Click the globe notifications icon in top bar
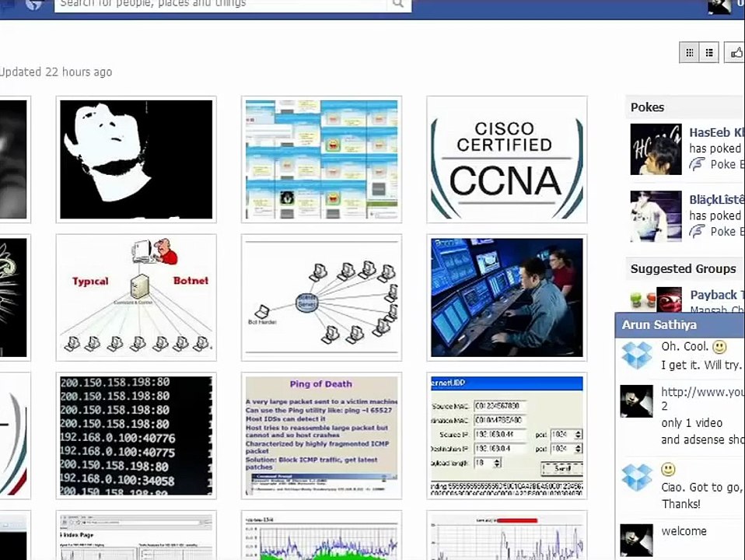The image size is (745, 560). coord(33,4)
